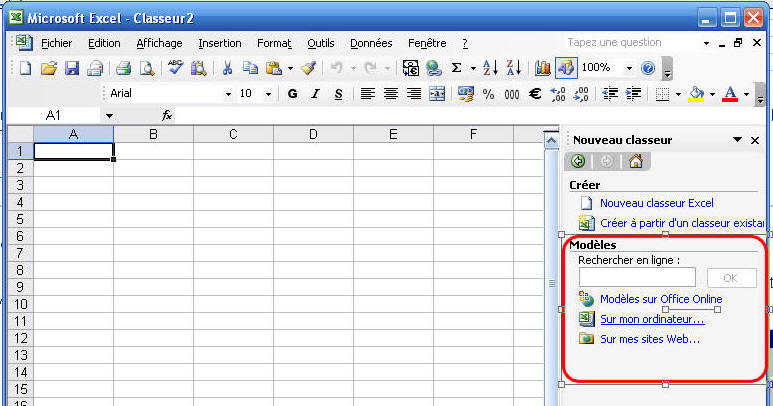Paste using the clipboard icon

click(274, 68)
